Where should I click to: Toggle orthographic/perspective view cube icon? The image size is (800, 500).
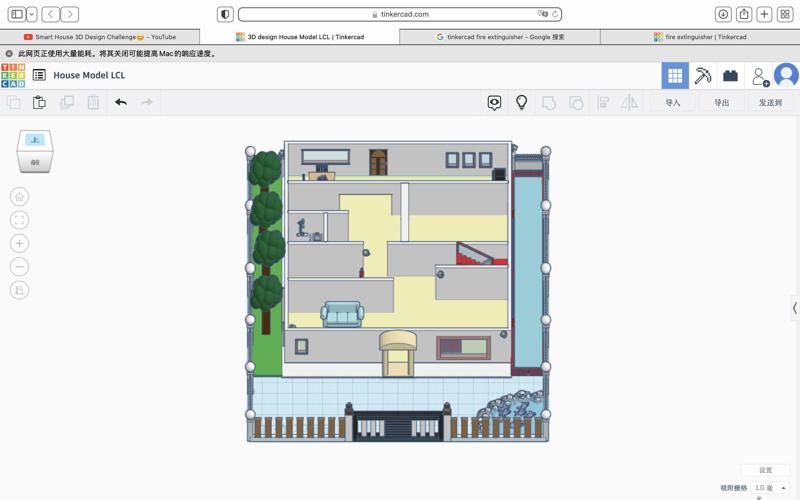coord(19,290)
